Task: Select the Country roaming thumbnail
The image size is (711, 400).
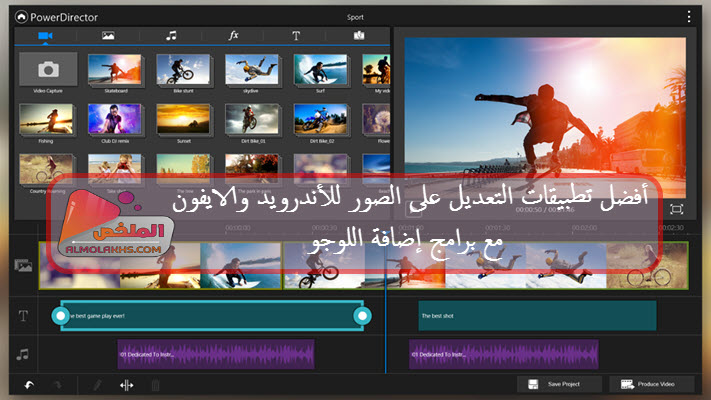Action: click(x=46, y=169)
